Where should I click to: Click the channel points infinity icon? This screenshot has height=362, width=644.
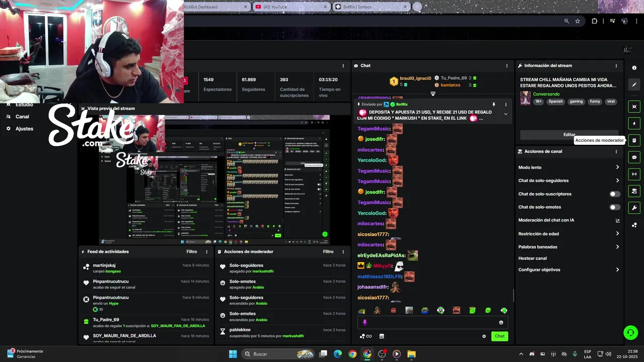click(x=366, y=336)
